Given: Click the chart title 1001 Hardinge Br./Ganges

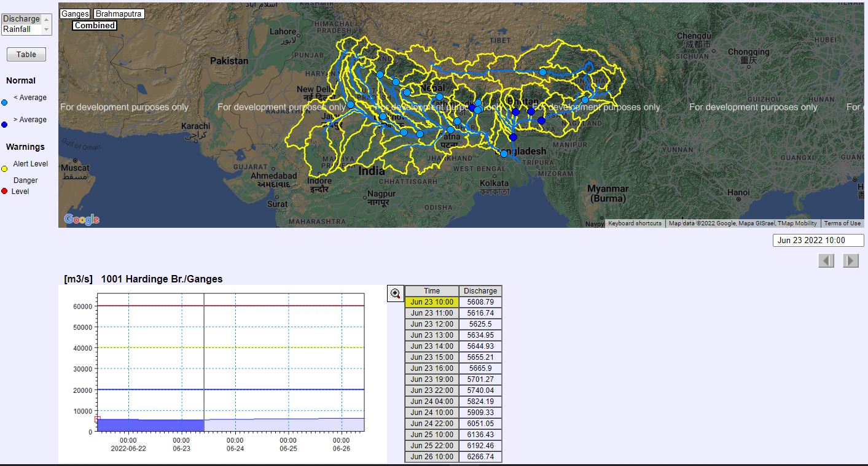Looking at the screenshot, I should [162, 279].
